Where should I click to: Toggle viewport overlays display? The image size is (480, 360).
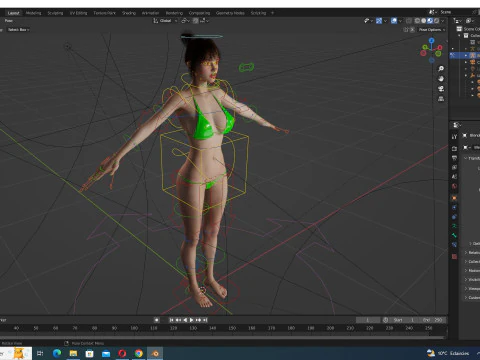tap(394, 21)
